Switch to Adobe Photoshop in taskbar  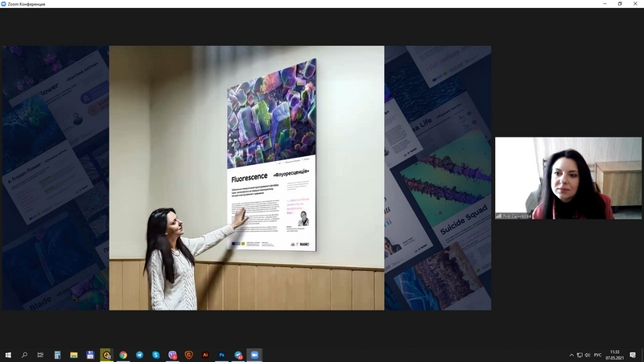(x=222, y=355)
